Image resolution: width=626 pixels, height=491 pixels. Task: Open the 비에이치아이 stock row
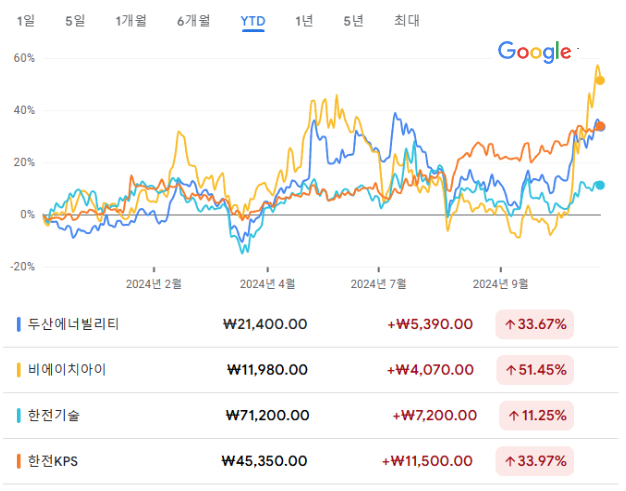[311, 370]
